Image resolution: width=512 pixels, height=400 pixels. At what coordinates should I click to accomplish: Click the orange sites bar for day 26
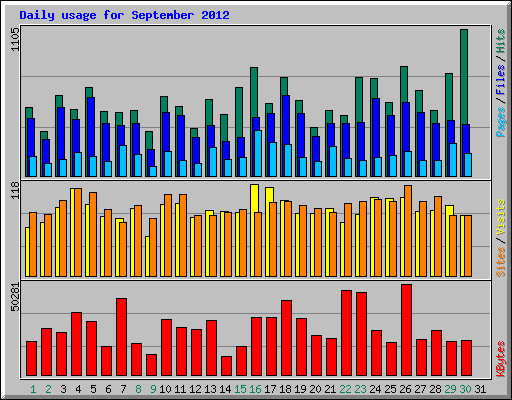coord(408,231)
